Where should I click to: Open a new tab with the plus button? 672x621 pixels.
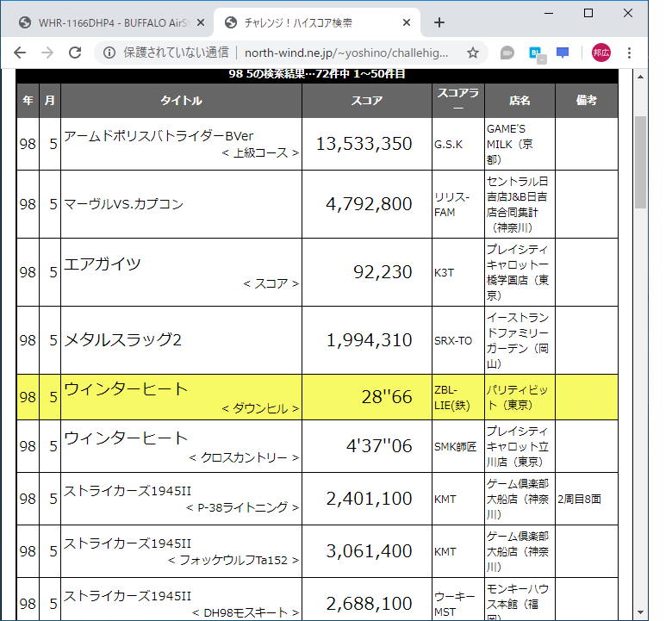(x=439, y=22)
